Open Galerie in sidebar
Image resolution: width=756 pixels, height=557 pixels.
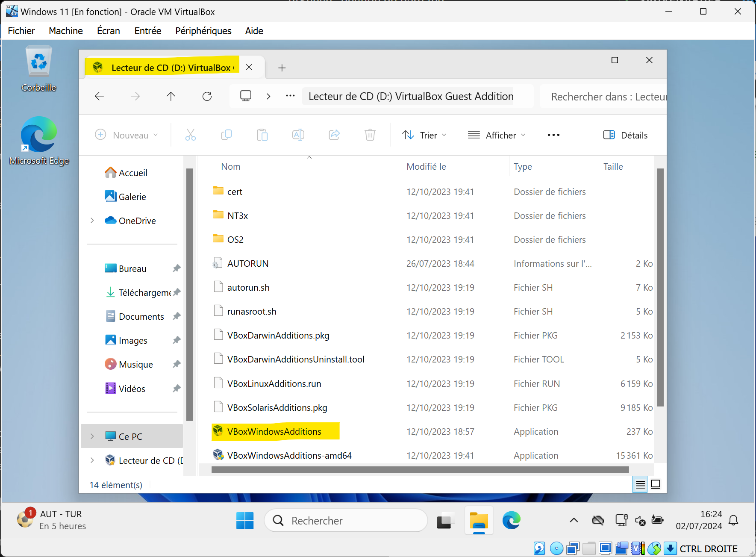[x=126, y=197]
